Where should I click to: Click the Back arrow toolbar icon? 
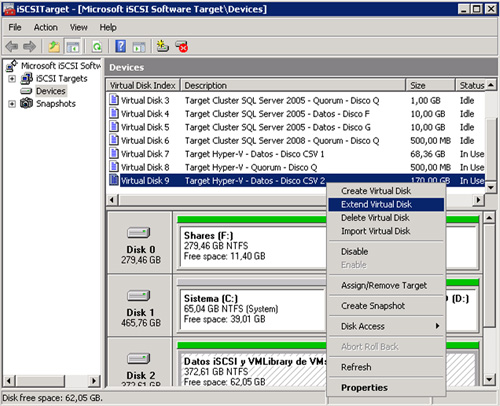(x=12, y=46)
